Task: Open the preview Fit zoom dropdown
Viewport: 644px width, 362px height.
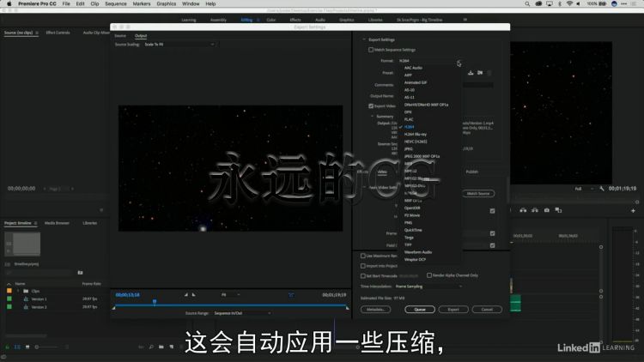Action: (x=230, y=295)
